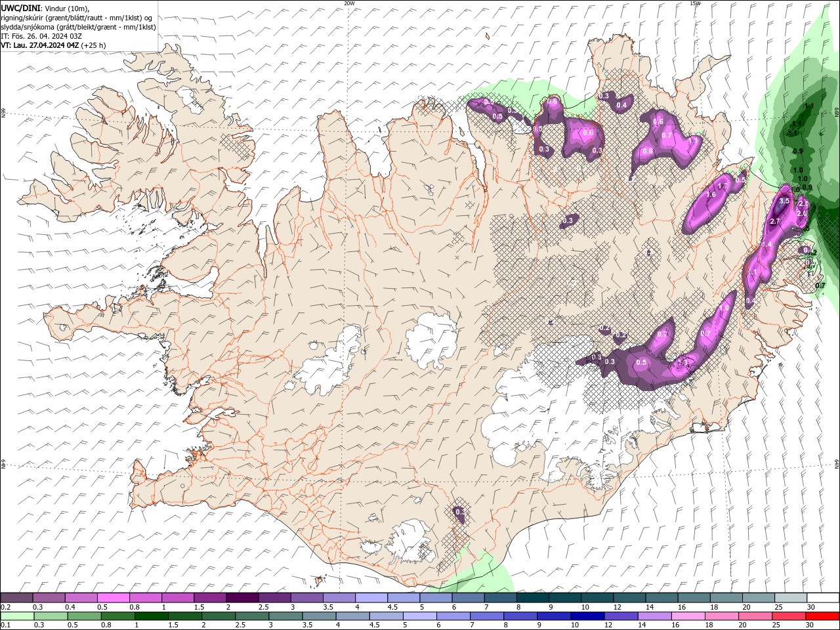
Task: Select the 'IT: Fös. 26. 04. 2024 03Z' line
Action: click(x=41, y=36)
